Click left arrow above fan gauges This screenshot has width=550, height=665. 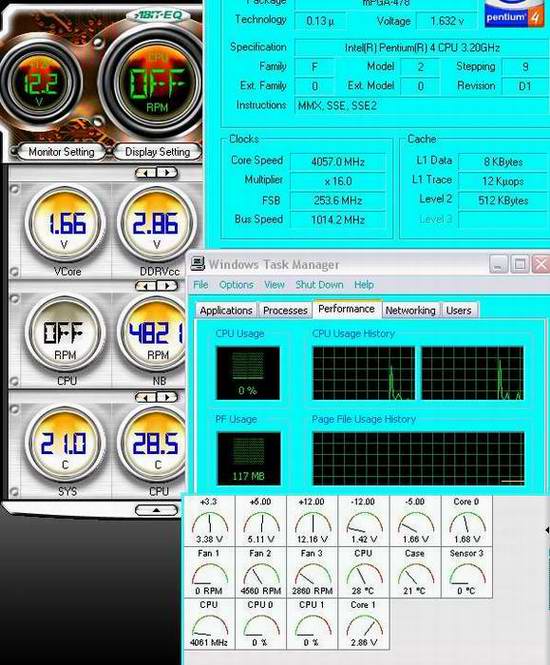tap(146, 286)
